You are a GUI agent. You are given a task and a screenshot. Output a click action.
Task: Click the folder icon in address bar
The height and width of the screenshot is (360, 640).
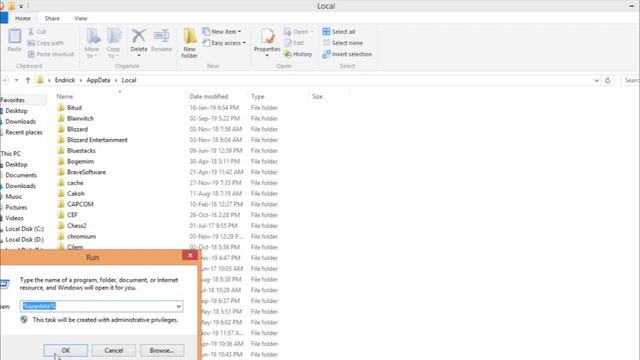(x=40, y=80)
